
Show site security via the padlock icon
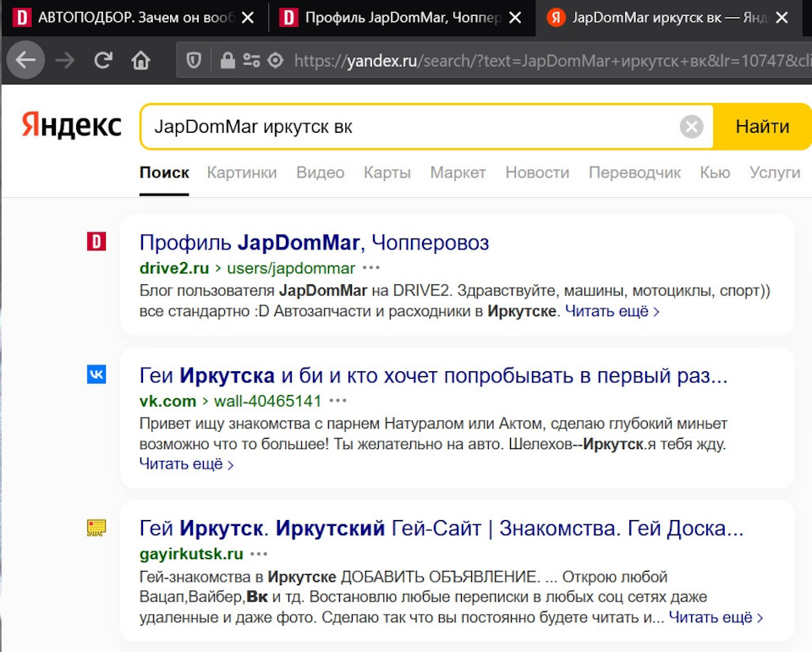click(228, 61)
